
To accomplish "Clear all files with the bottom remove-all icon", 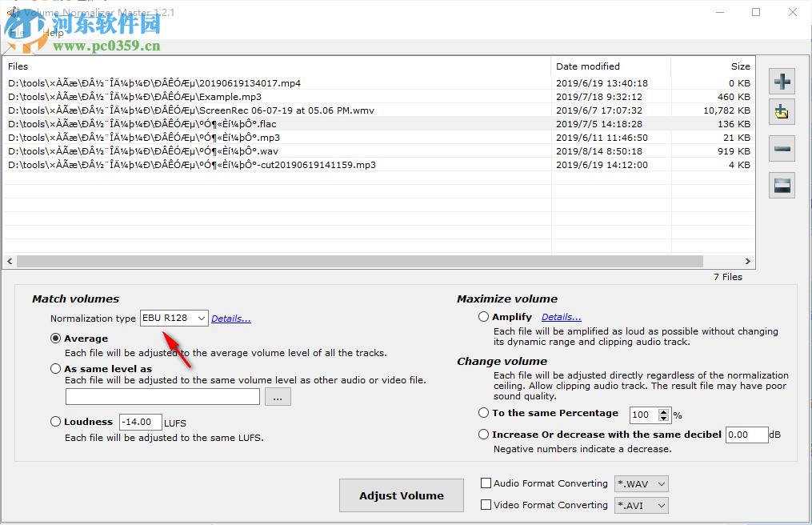I will point(782,185).
